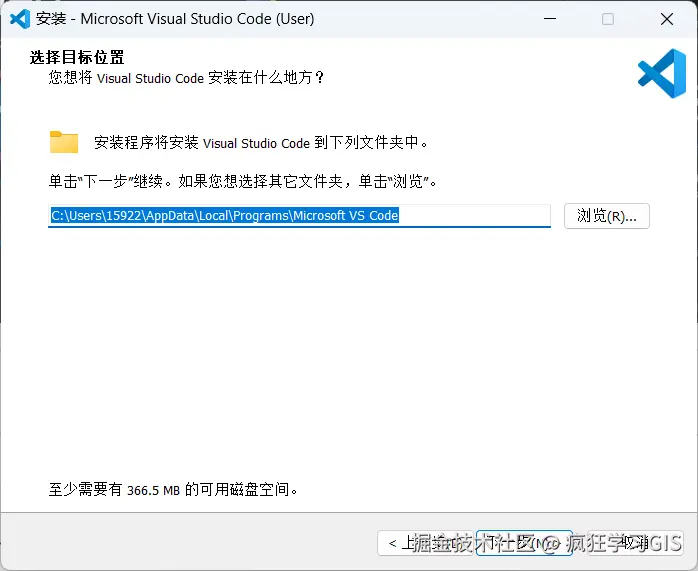Click the subtitle 您想将 Visual Studio Code 安装在什么地方
This screenshot has width=698, height=571.
point(186,78)
